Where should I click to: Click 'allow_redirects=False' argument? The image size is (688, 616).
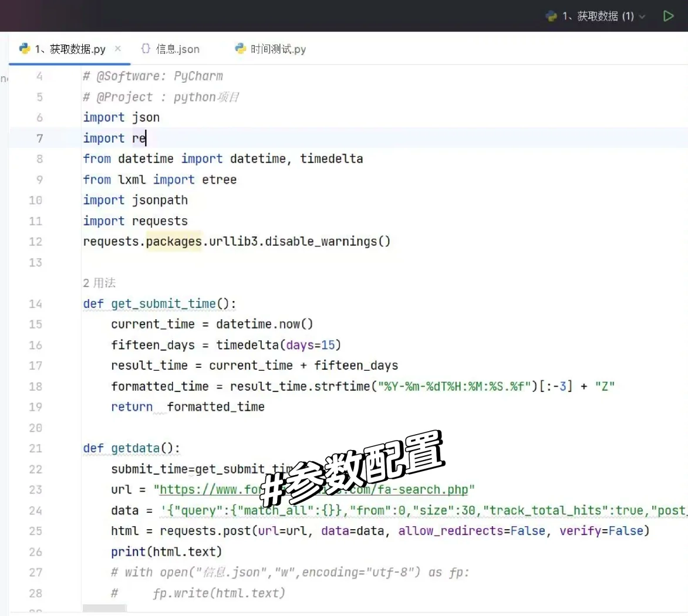pyautogui.click(x=472, y=531)
